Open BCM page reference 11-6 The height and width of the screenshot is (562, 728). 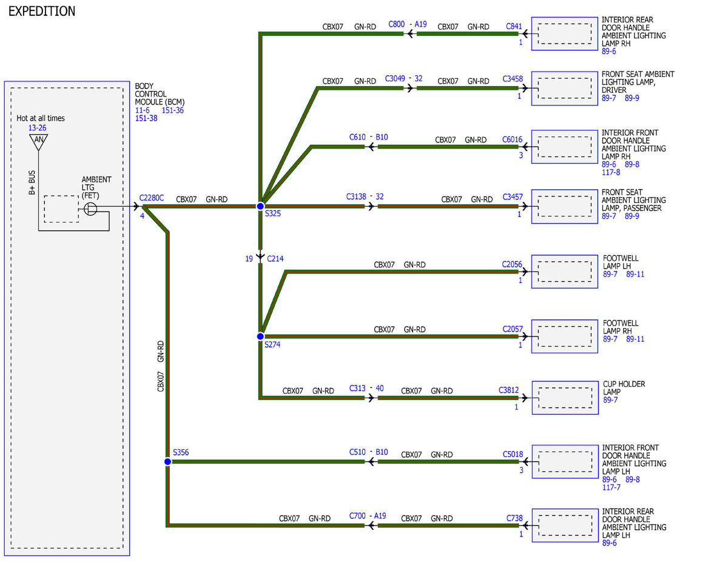pos(142,110)
